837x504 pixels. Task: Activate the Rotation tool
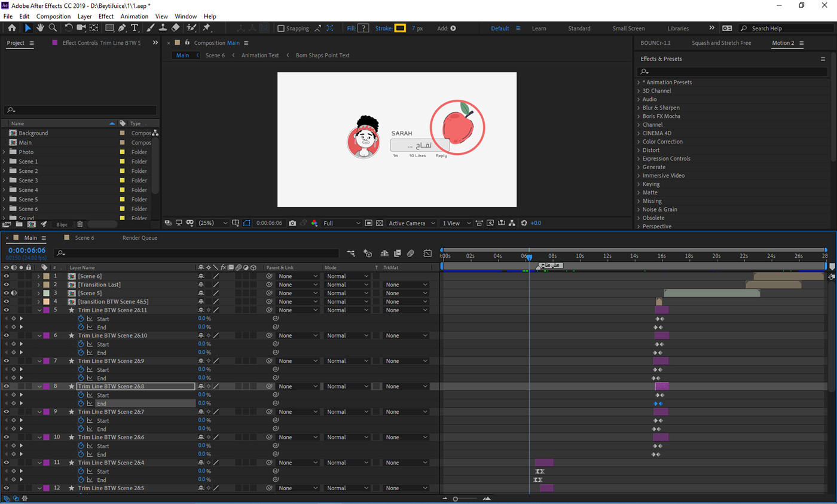tap(69, 28)
